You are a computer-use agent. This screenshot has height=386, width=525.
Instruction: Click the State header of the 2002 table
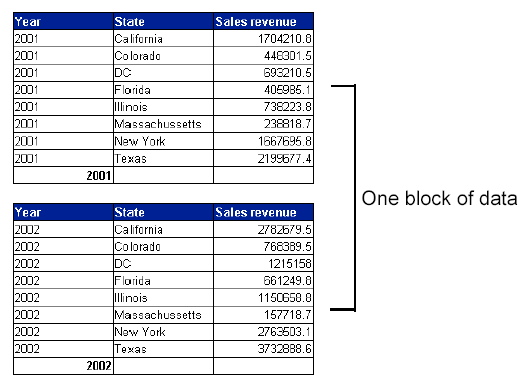point(163,212)
